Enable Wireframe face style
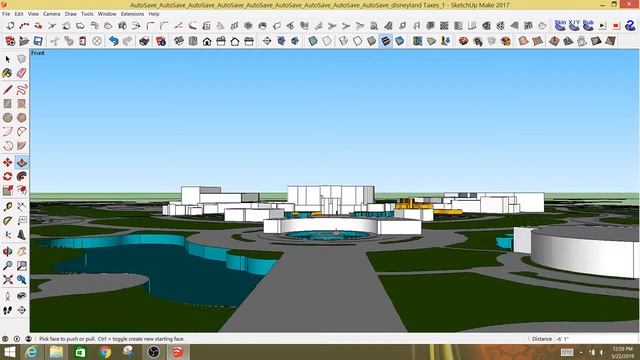 [x=344, y=41]
